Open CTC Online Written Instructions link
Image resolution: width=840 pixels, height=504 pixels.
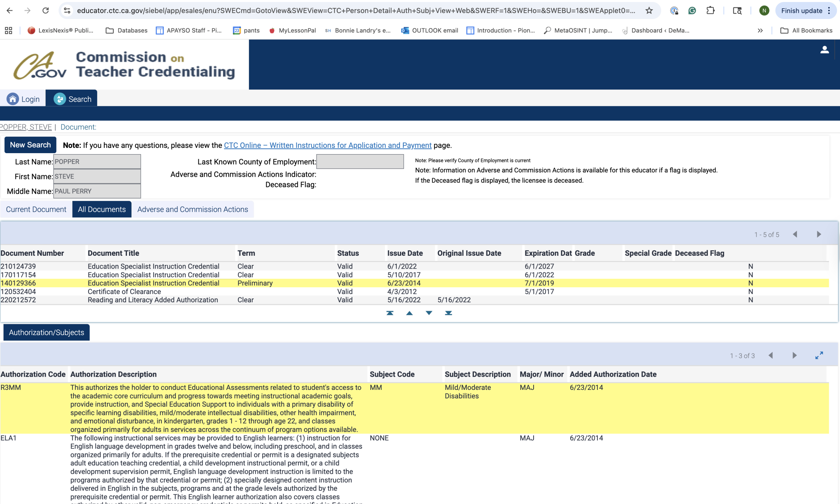[327, 145]
